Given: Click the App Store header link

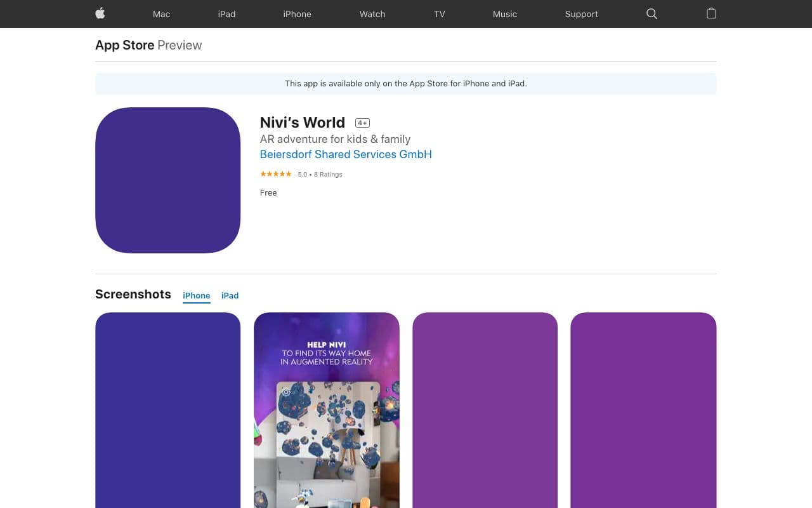Looking at the screenshot, I should (x=124, y=45).
